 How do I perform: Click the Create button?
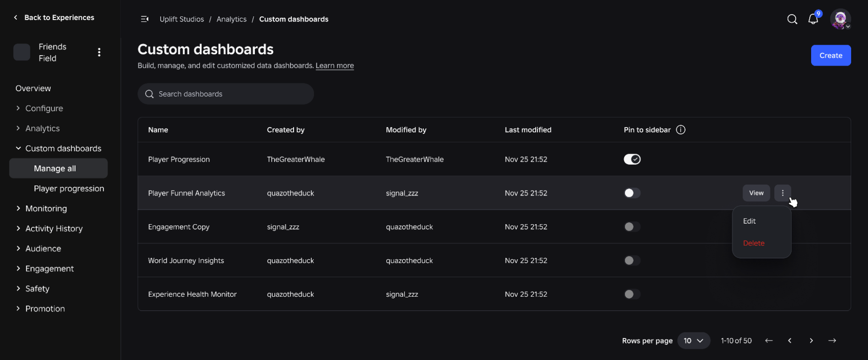tap(831, 55)
